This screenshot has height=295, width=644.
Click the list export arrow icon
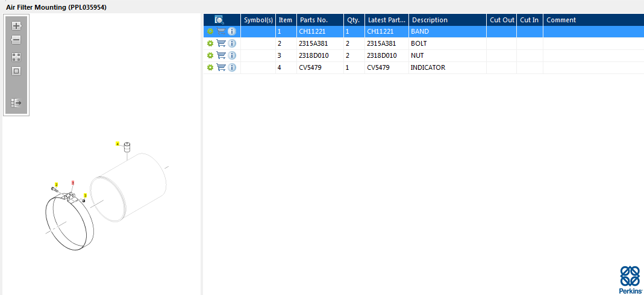pyautogui.click(x=16, y=102)
